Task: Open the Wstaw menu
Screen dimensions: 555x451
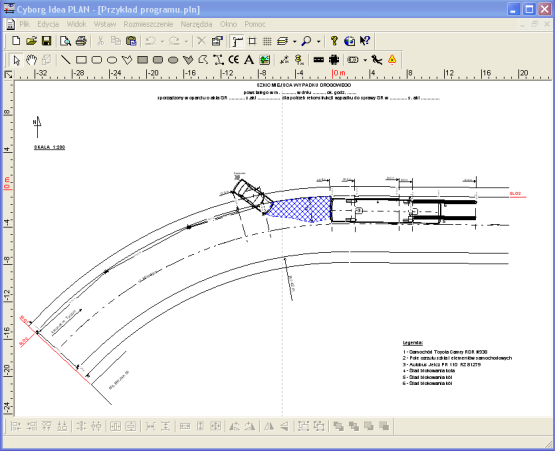Action: pos(105,24)
